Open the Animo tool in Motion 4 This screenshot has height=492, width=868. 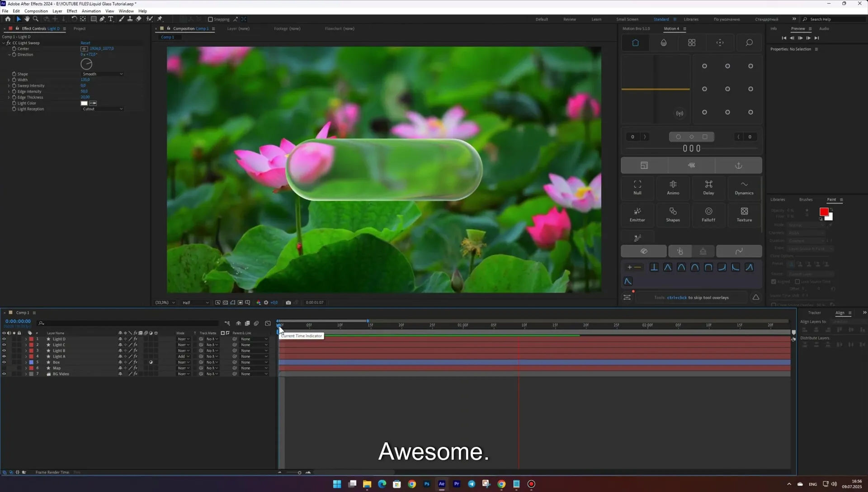[x=673, y=187]
